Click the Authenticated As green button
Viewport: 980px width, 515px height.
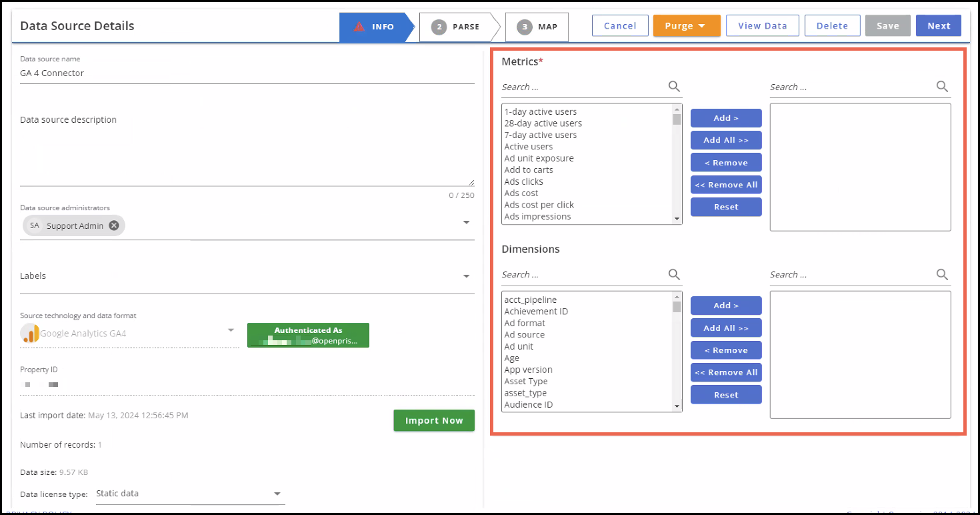tap(308, 335)
